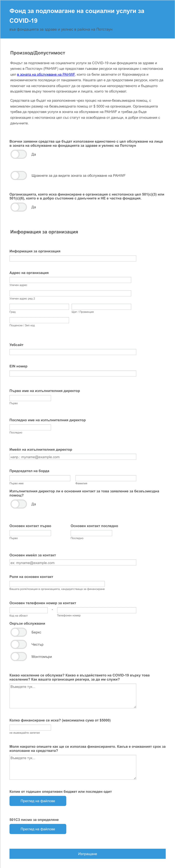Click the population served text area
The image size is (175, 868).
click(73, 696)
